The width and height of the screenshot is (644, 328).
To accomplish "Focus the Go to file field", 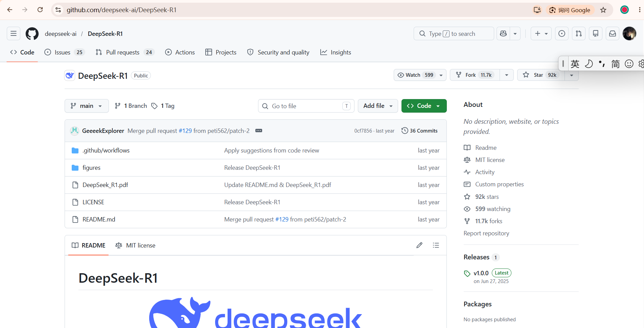I will 306,106.
